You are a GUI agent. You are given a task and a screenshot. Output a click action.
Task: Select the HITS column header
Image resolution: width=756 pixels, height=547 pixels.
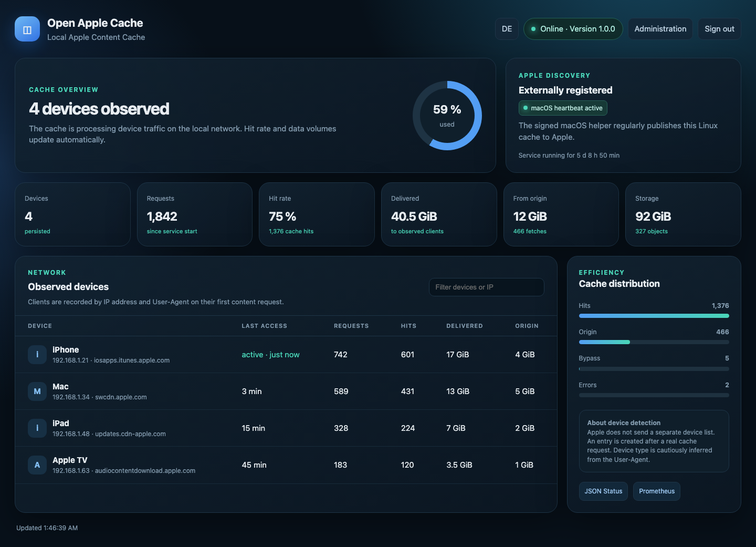tap(408, 326)
